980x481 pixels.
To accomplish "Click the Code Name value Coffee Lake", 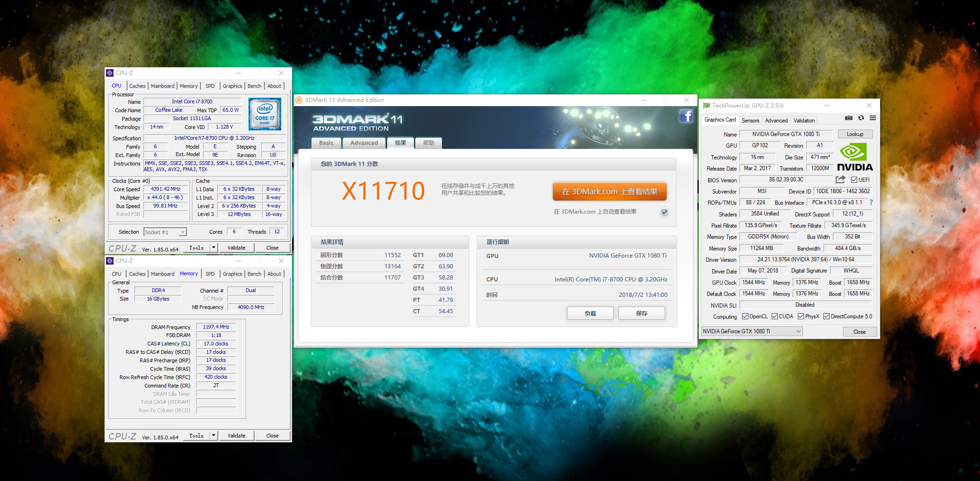I will coord(169,110).
